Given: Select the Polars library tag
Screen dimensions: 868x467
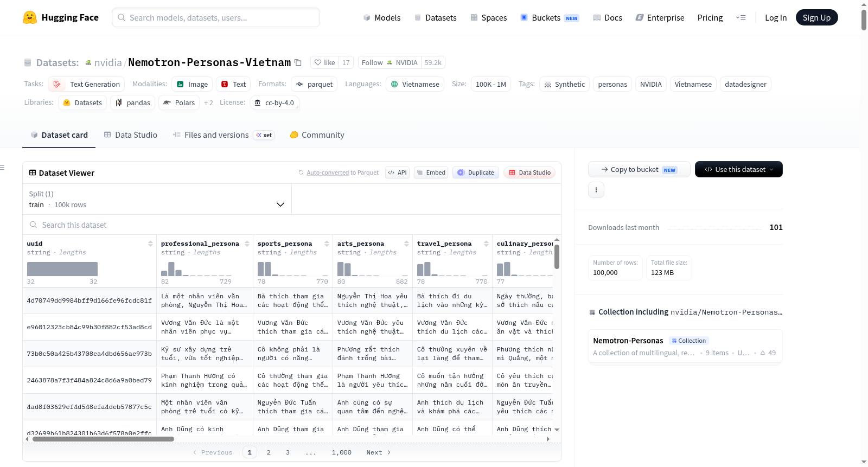Looking at the screenshot, I should point(179,103).
